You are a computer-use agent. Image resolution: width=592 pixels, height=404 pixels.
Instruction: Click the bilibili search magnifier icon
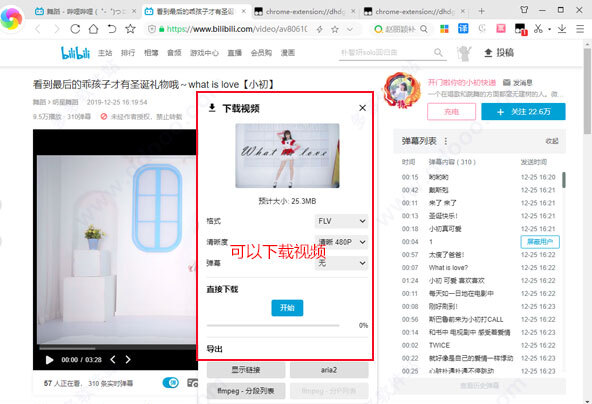click(438, 52)
